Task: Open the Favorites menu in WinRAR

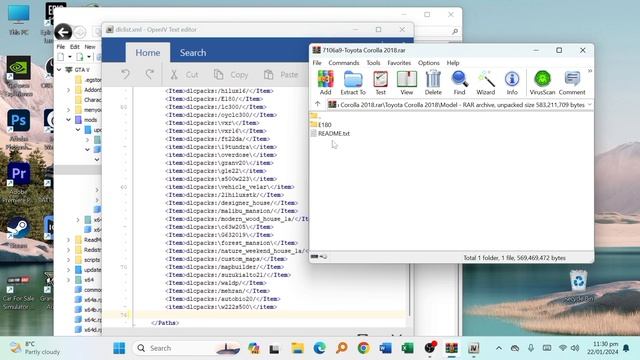Action: pyautogui.click(x=399, y=63)
